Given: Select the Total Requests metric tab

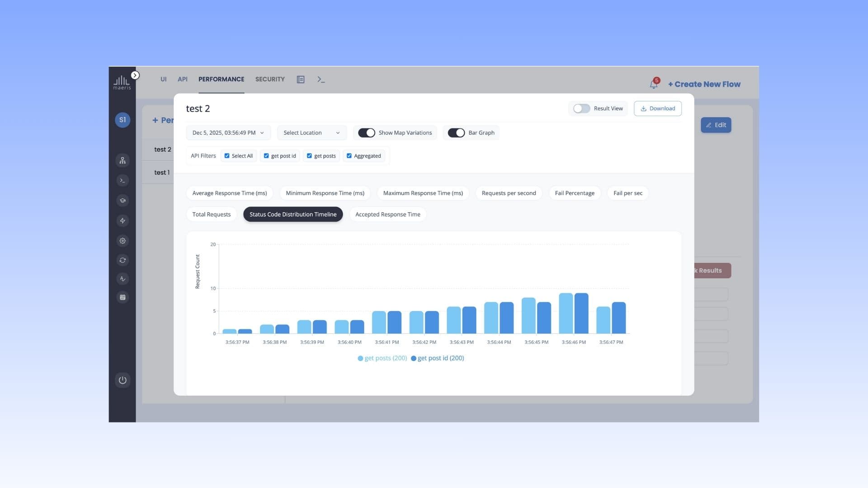Looking at the screenshot, I should 211,214.
